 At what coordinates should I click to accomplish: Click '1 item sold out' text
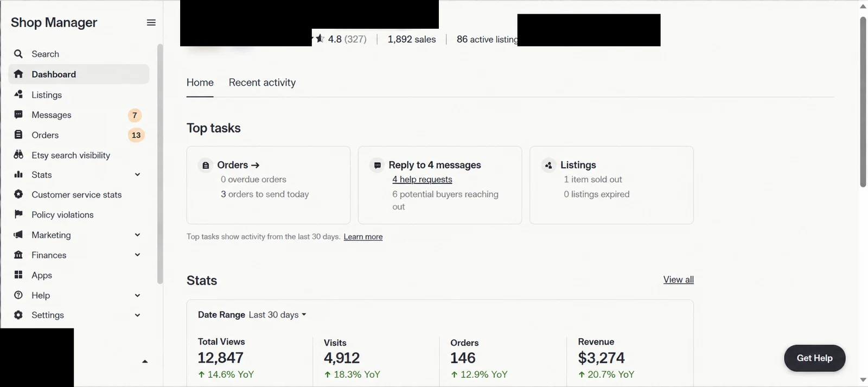[x=593, y=179]
